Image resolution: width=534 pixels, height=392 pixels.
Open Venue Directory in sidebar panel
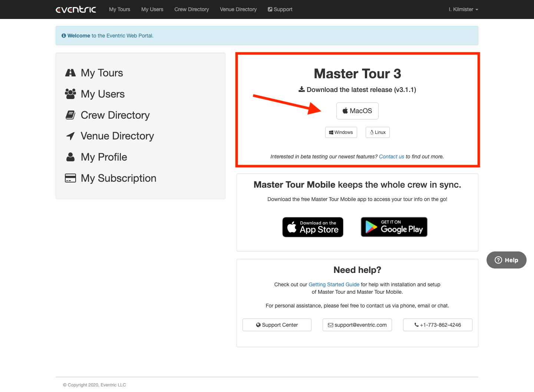(x=117, y=136)
